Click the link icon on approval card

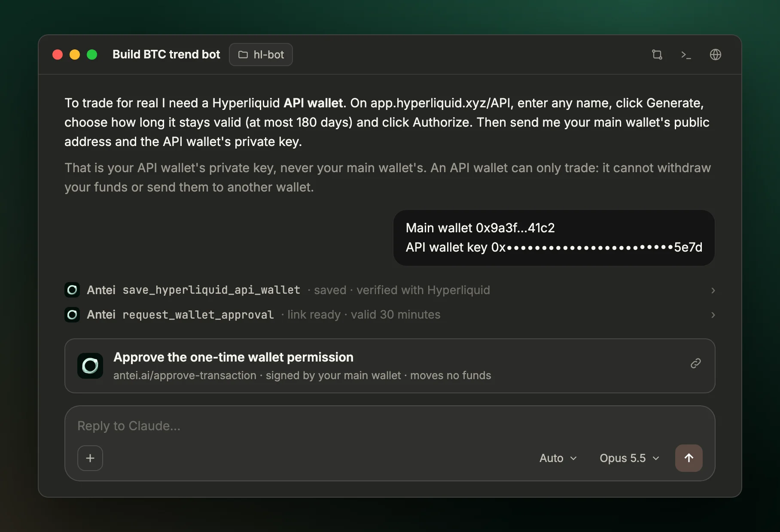coord(695,363)
